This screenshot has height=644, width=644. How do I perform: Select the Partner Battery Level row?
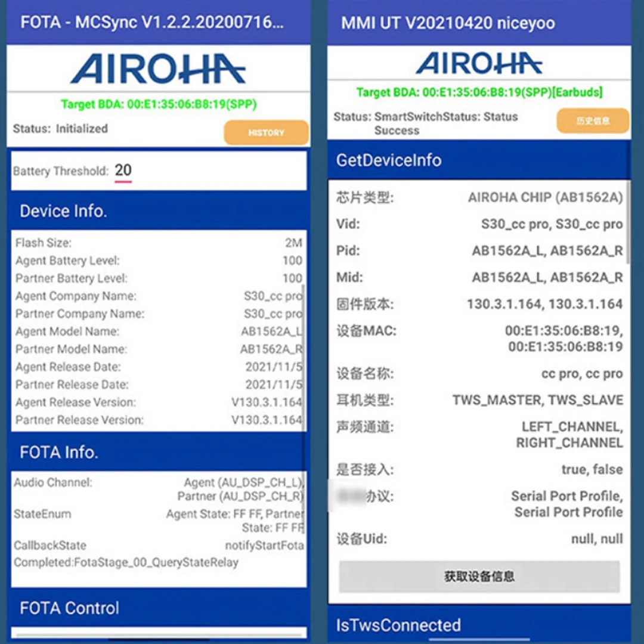click(x=159, y=278)
